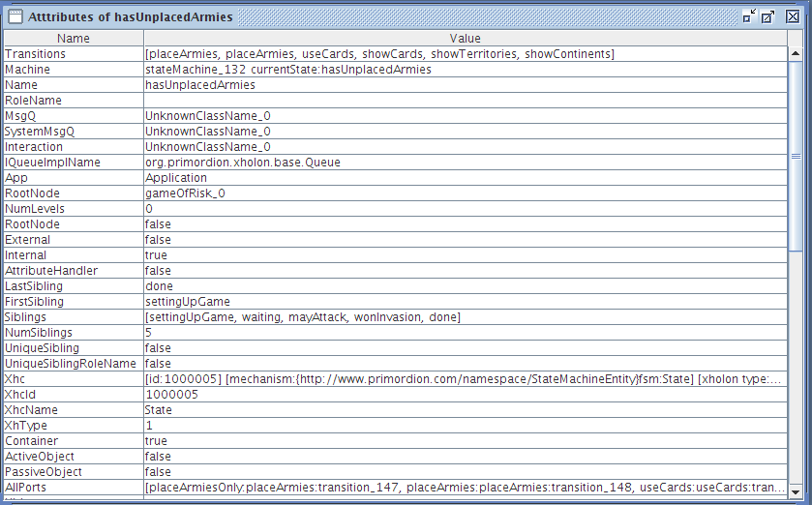Select the Transitions value cell

tap(466, 54)
